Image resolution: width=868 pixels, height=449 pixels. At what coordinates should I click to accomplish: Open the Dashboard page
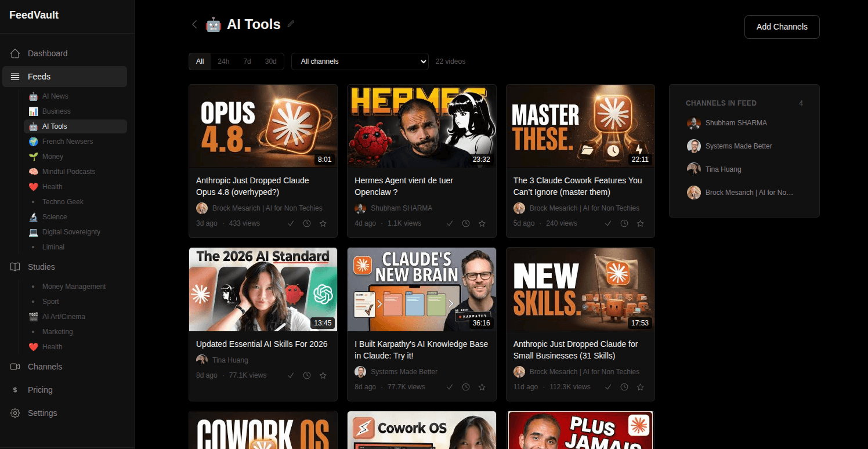click(x=65, y=53)
